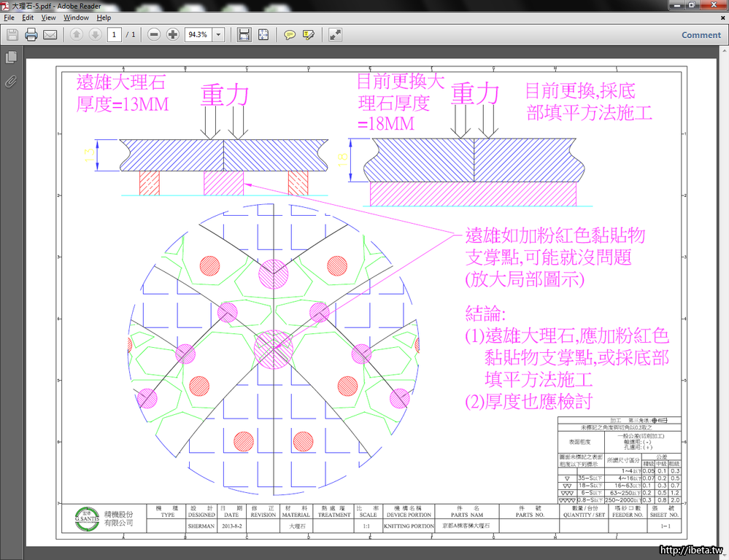The image size is (729, 560).
Task: Open the View menu
Action: pyautogui.click(x=48, y=17)
